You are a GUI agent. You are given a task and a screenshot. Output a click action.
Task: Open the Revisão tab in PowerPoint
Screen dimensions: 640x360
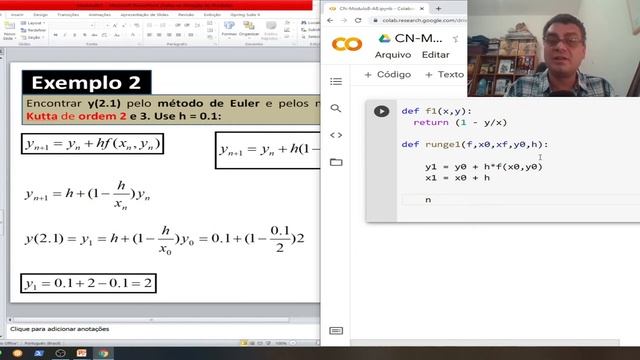186,15
